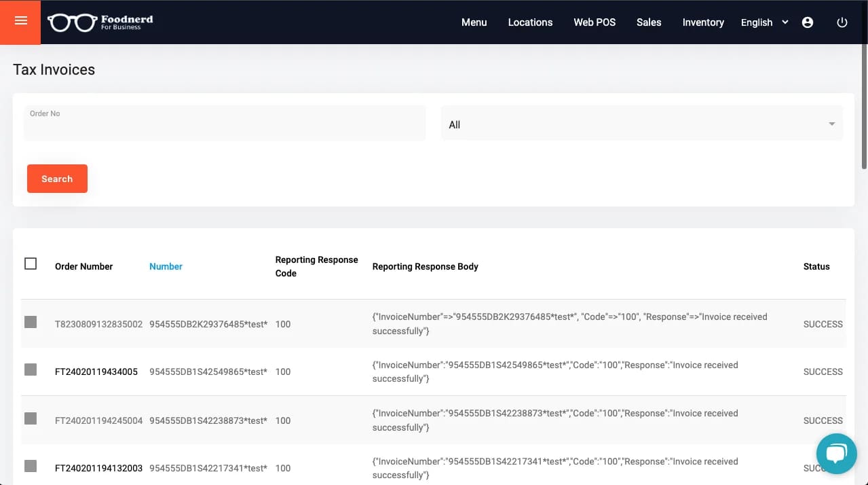
Task: Click response body of order FT240201194245004
Action: click(x=555, y=420)
